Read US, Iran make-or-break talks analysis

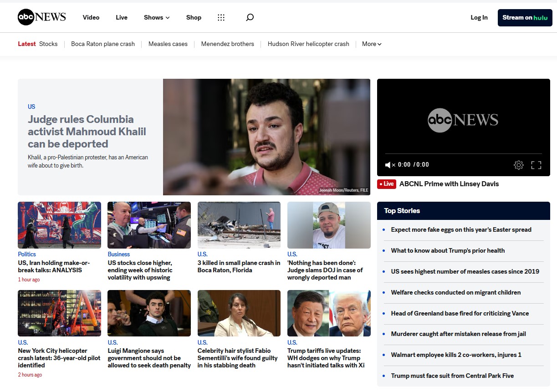coord(54,266)
